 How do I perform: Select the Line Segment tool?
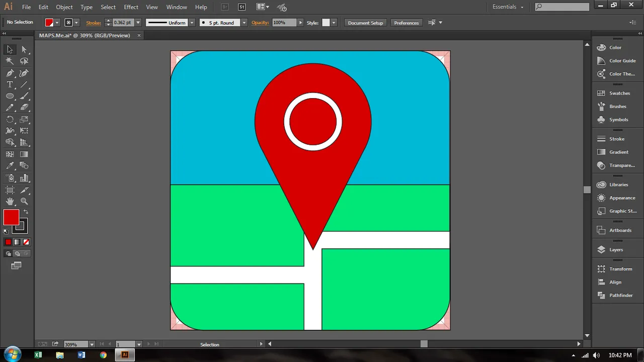click(x=24, y=84)
